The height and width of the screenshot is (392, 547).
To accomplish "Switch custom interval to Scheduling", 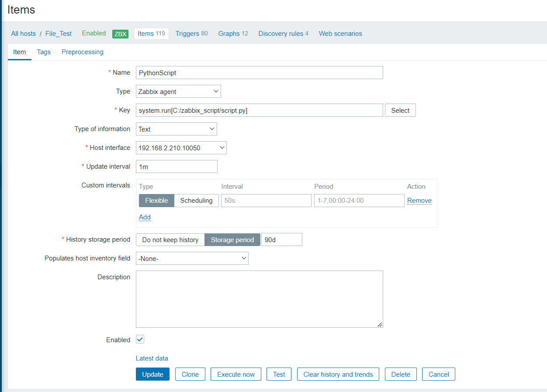I will (196, 201).
